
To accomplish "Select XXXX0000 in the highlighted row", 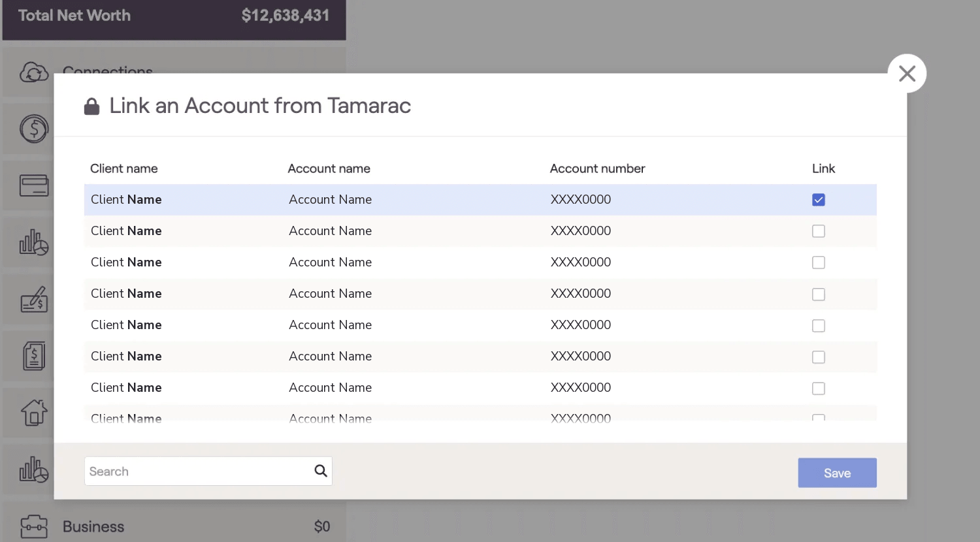I will 581,200.
